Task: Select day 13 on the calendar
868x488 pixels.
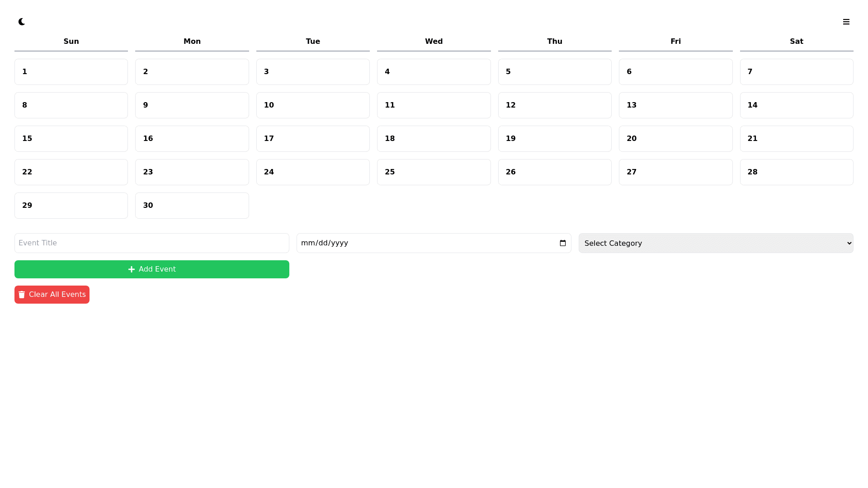Action: tap(675, 105)
